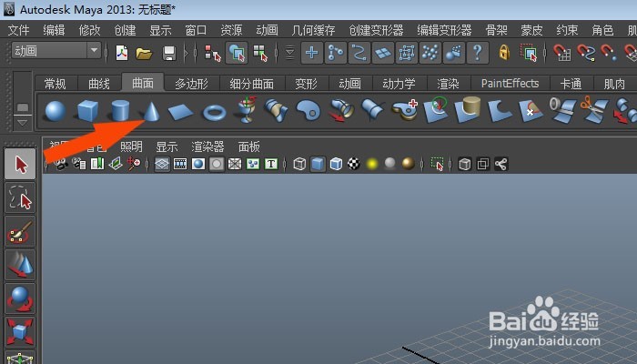The height and width of the screenshot is (364, 637).
Task: Click the image plane icon in panel toolbar
Action: coord(97,164)
